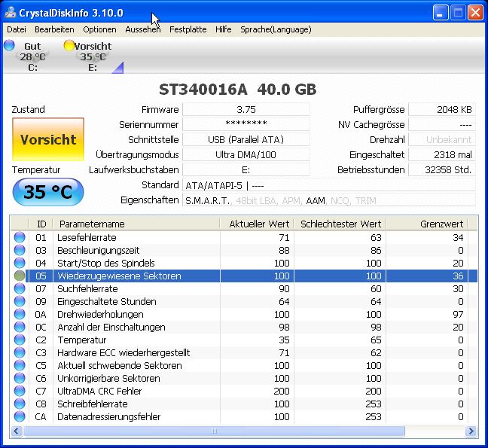Click status orb of UltraDMA CRC Fehler row
Image resolution: width=488 pixels, height=448 pixels.
(x=20, y=391)
